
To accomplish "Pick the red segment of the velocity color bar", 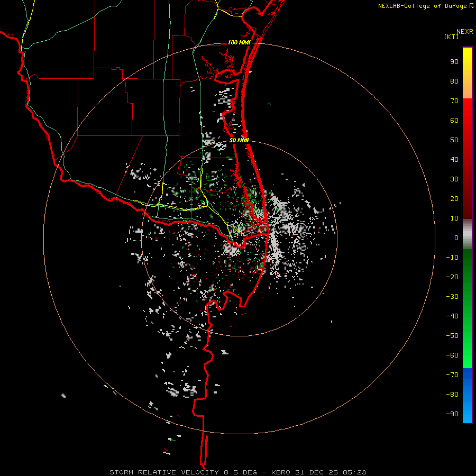I will (x=467, y=159).
